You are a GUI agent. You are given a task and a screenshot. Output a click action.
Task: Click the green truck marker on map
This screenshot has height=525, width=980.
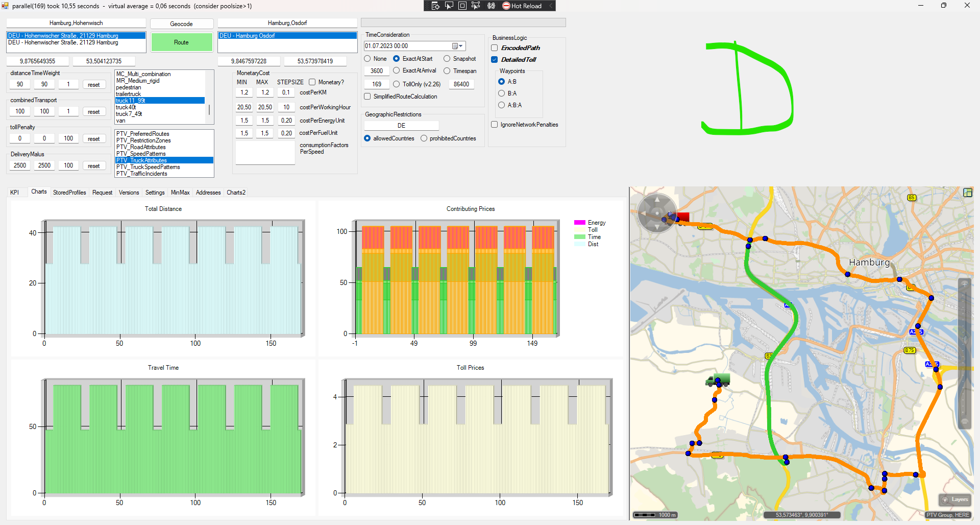coord(717,380)
